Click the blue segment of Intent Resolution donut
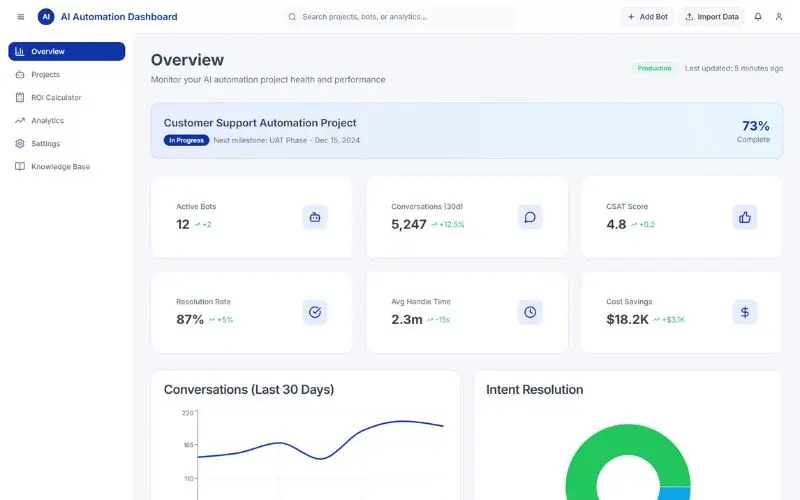 676,493
